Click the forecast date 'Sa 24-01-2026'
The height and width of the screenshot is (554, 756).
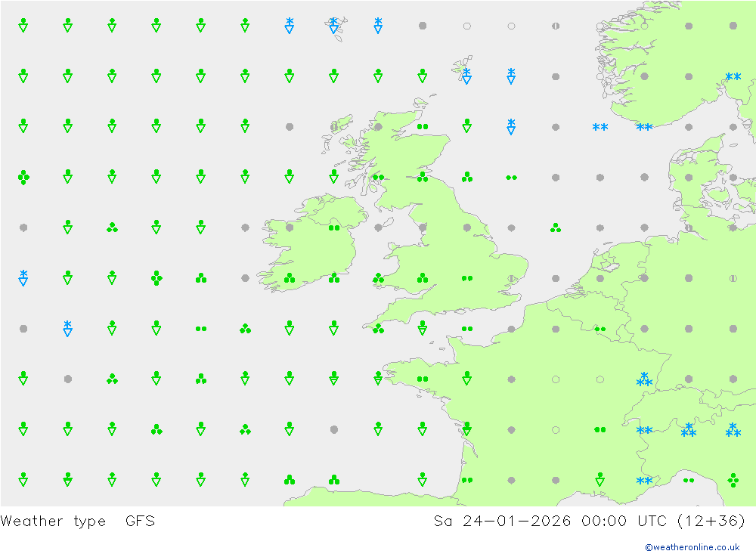point(502,522)
